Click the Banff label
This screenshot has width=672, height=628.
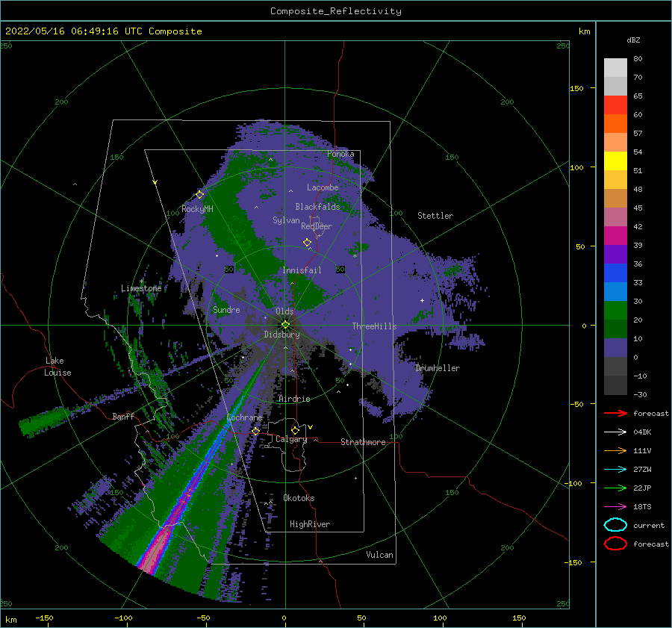point(123,416)
